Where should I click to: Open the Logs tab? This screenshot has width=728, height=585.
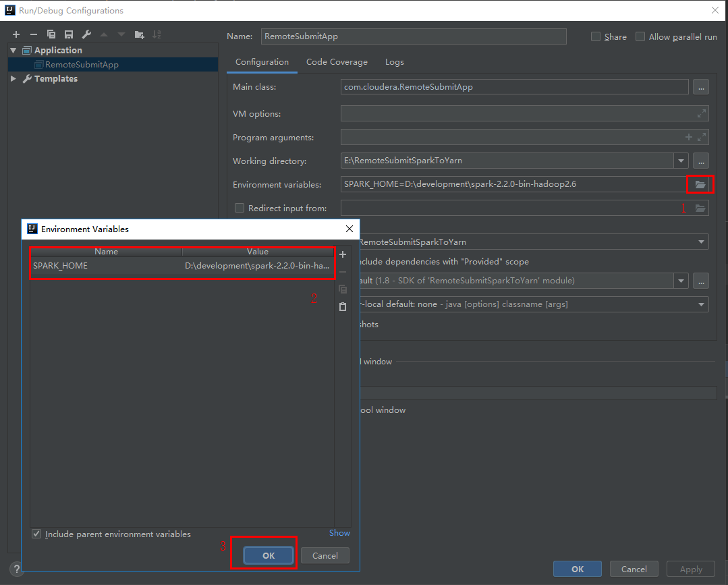pyautogui.click(x=394, y=61)
